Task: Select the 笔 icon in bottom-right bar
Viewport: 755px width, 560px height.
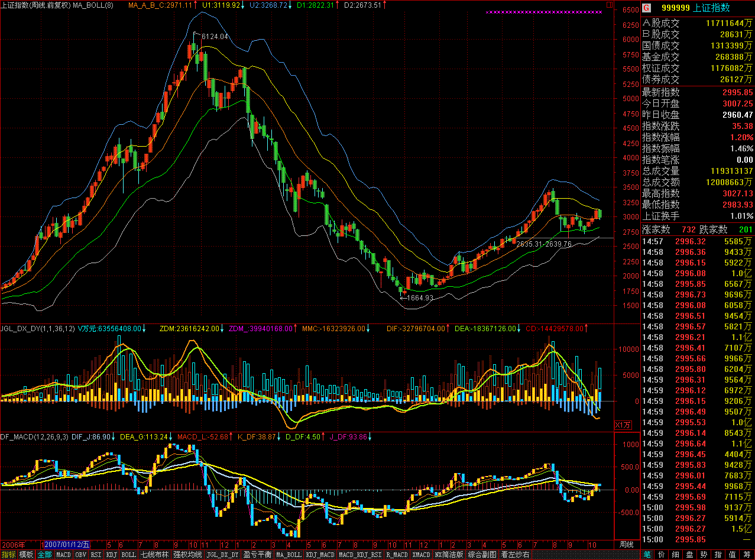Action: (647, 555)
